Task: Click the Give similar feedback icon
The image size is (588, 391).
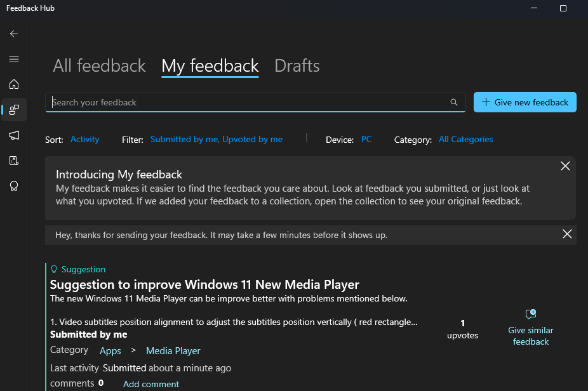Action: [531, 314]
